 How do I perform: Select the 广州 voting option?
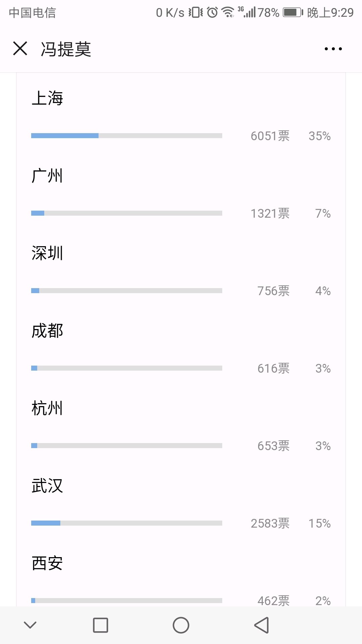click(47, 176)
